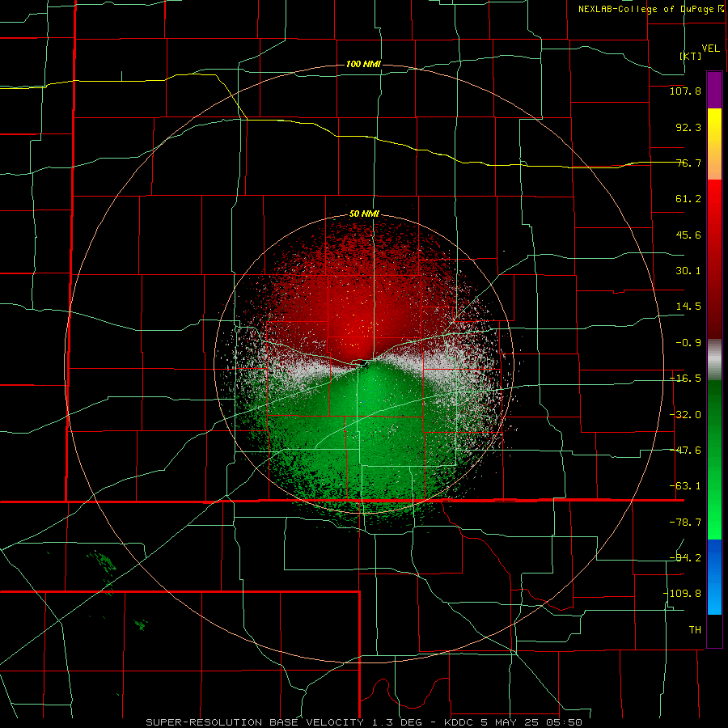This screenshot has height=728, width=728.
Task: Click the 76.7 velocity scale value
Action: (x=688, y=163)
